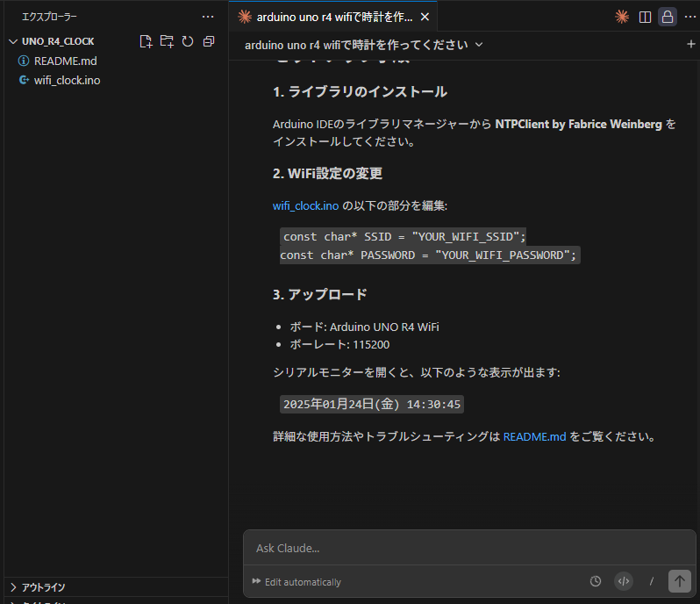The height and width of the screenshot is (604, 700).
Task: Click the ライブラリのインストール heading
Action: click(x=360, y=92)
